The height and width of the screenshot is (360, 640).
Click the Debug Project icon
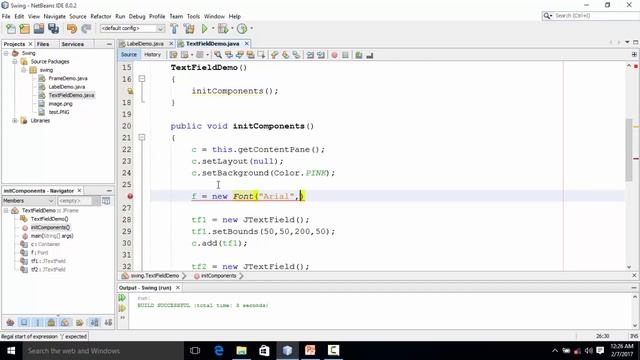click(x=222, y=29)
